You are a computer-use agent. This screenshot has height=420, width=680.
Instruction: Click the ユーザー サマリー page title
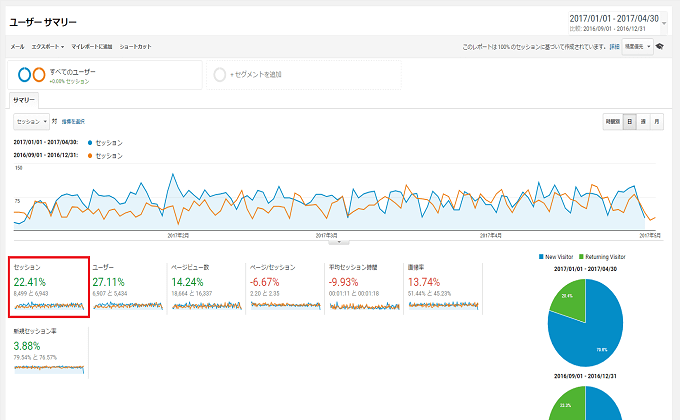43,22
